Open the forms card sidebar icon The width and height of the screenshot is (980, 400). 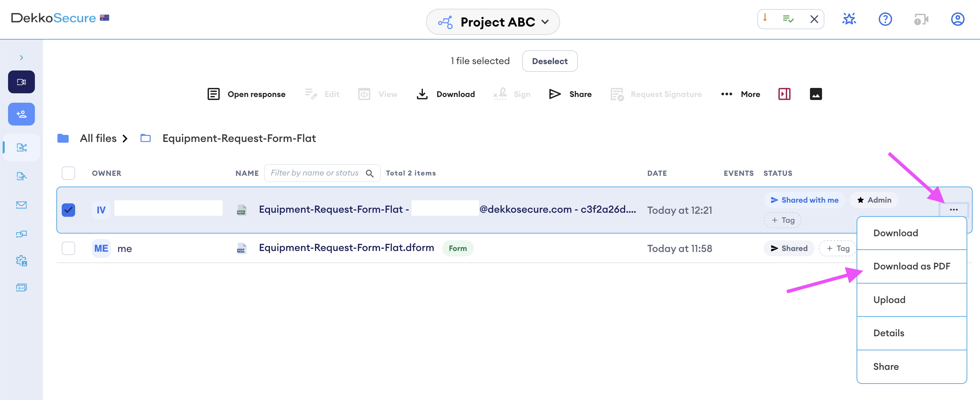22,288
